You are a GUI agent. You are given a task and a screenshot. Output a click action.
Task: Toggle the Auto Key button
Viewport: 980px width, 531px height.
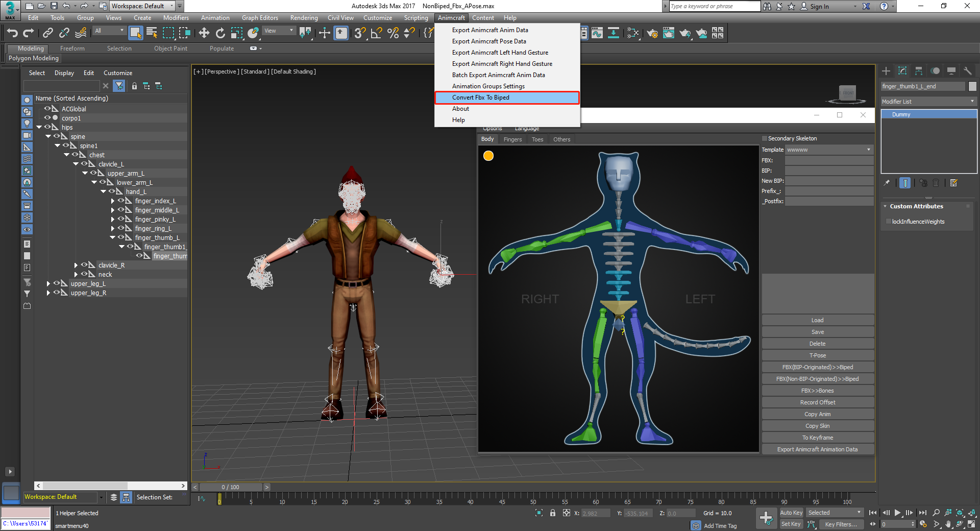[791, 513]
